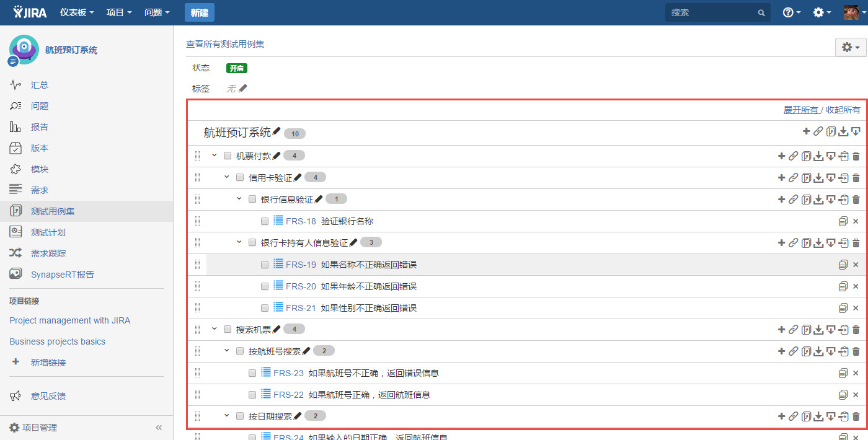This screenshot has width=868, height=440.
Task: Click the test-case page icon on the 银行卡持有人信息验证 row
Action: [806, 243]
